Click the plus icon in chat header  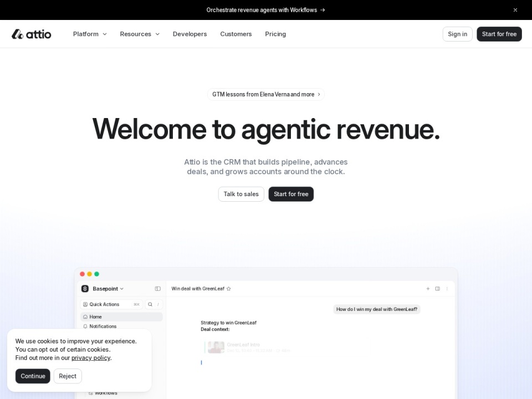[428, 289]
